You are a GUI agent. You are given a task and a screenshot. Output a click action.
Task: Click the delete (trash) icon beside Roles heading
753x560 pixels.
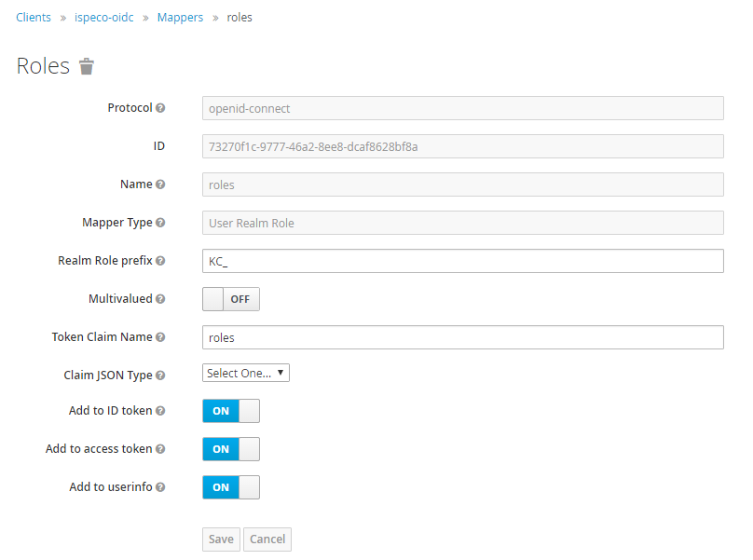(x=85, y=65)
